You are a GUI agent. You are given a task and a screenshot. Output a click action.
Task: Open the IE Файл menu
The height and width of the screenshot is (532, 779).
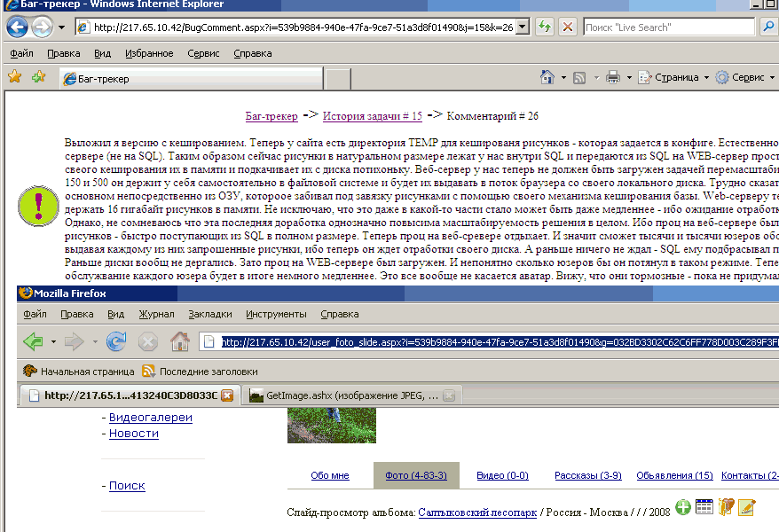21,53
